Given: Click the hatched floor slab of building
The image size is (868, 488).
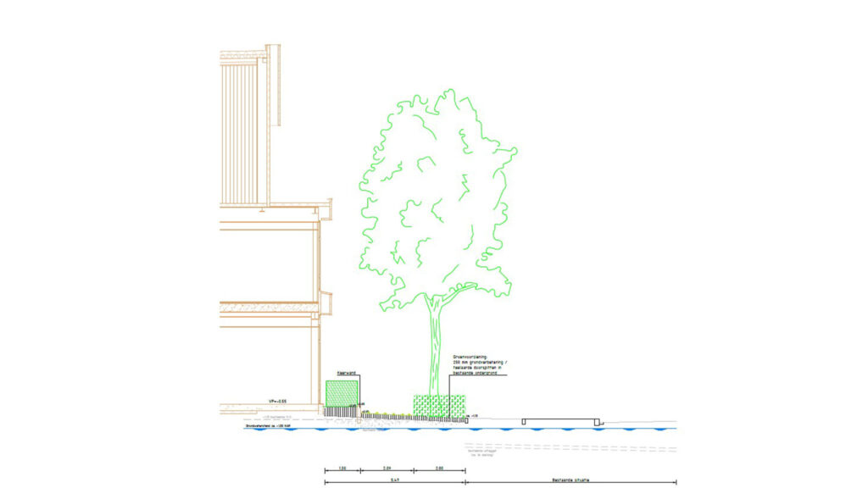Looking at the screenshot, I should 269,308.
